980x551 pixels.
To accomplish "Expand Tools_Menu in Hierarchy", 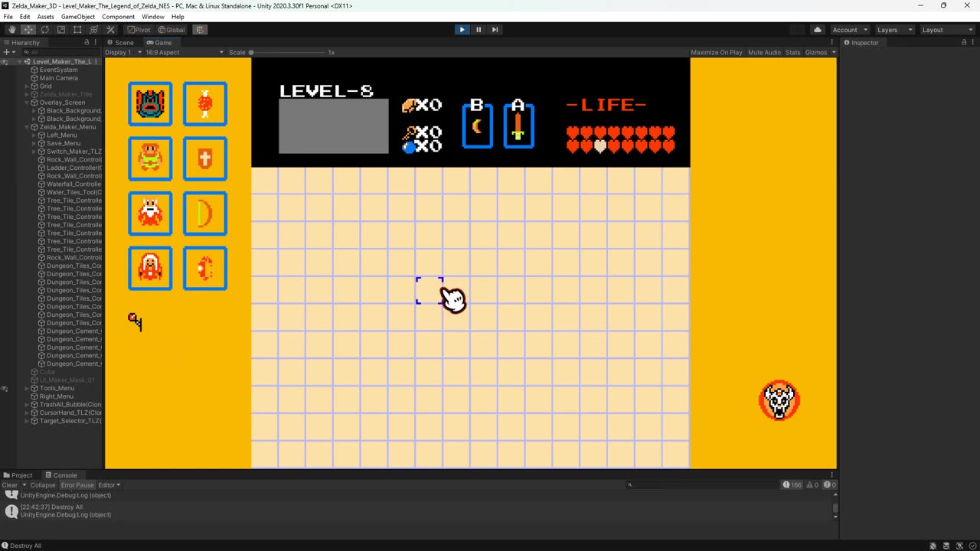I will point(28,388).
